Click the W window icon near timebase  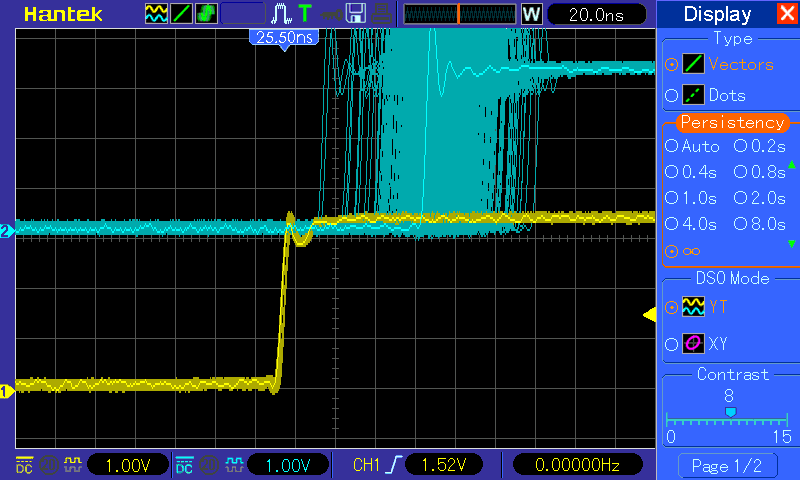[x=531, y=14]
